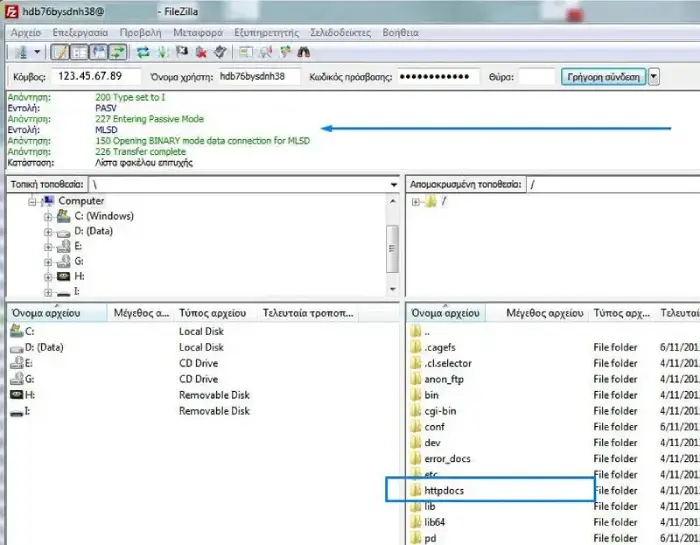Search remote files binoculars icon

tap(304, 53)
